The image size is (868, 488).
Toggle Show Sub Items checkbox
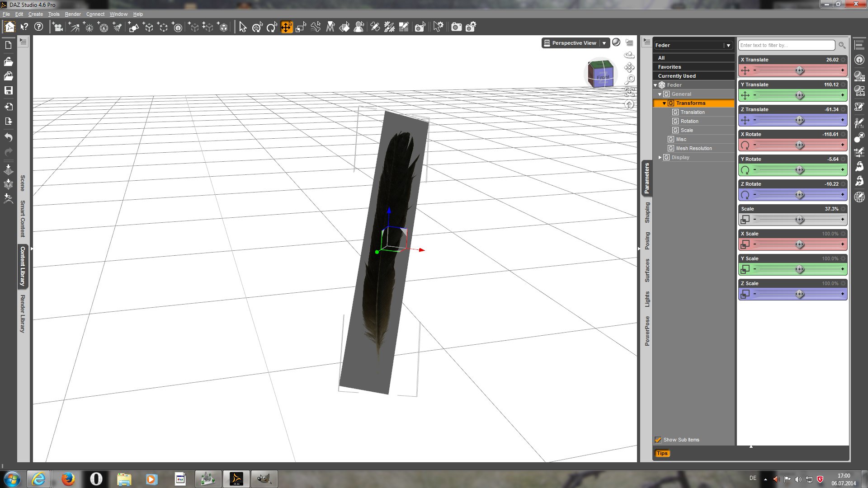[x=658, y=440]
